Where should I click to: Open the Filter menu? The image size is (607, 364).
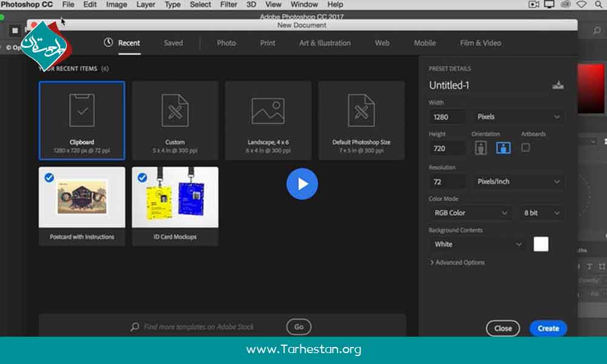click(229, 5)
